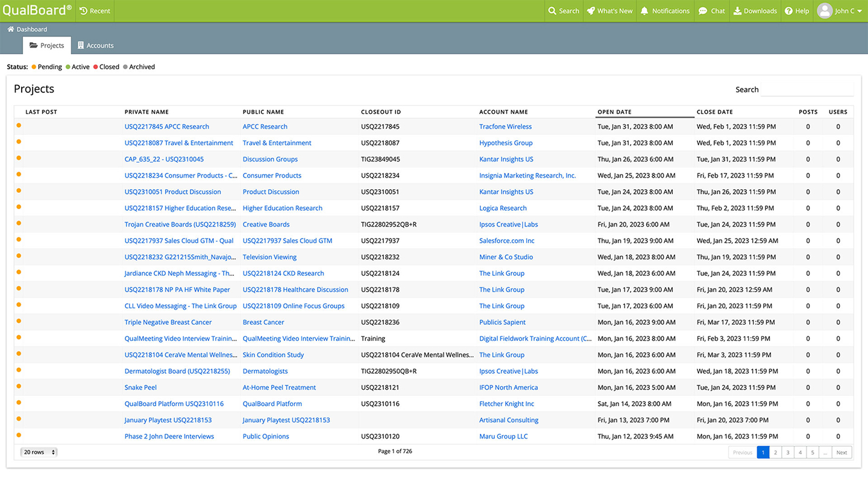Image resolution: width=868 pixels, height=488 pixels.
Task: Filter by Closed status
Action: (x=106, y=67)
